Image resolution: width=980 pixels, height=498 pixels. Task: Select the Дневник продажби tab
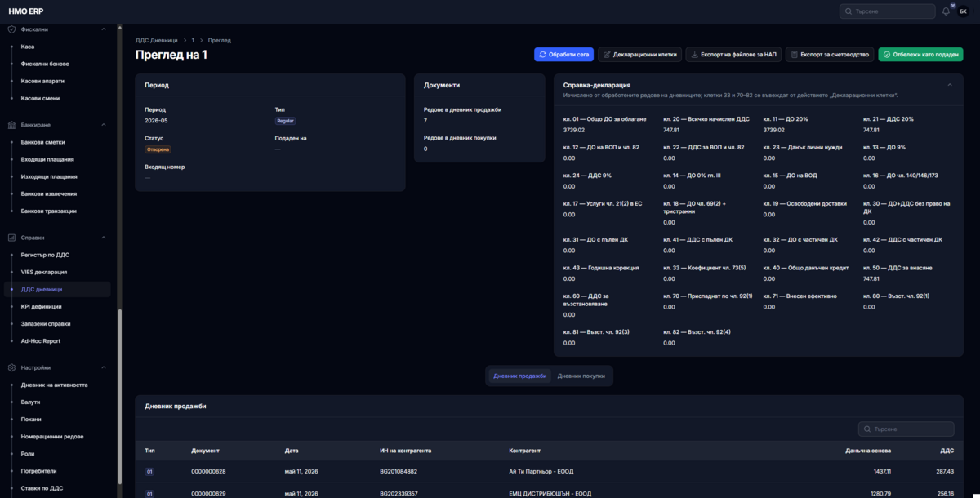520,376
